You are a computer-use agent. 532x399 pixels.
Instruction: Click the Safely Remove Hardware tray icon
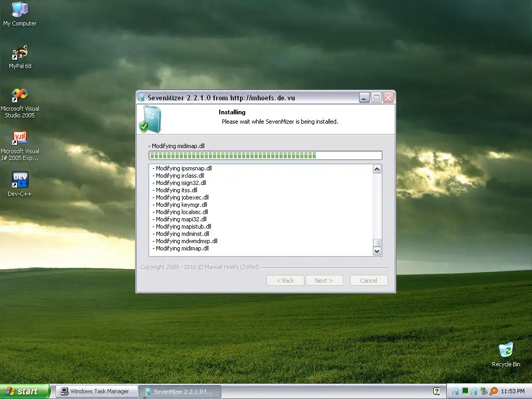coord(484,391)
